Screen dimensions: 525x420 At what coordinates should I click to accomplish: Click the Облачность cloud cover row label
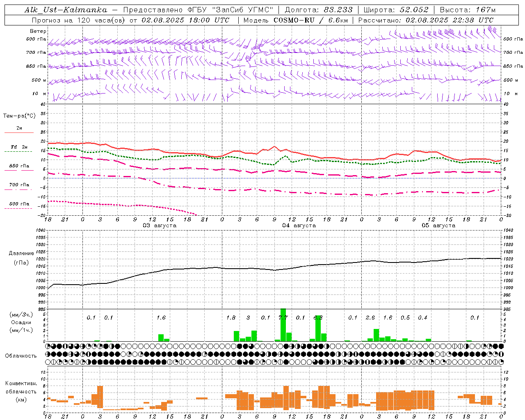(21, 356)
